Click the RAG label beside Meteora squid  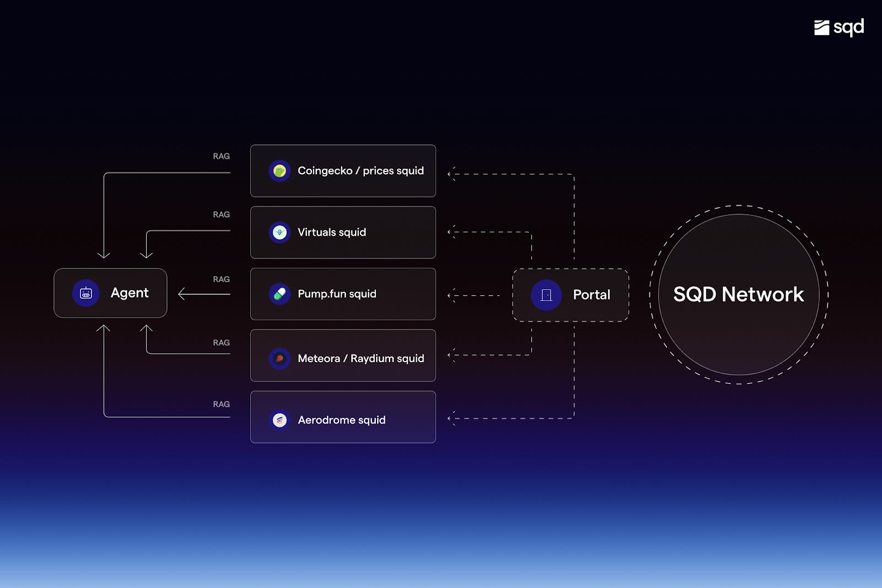pos(221,343)
